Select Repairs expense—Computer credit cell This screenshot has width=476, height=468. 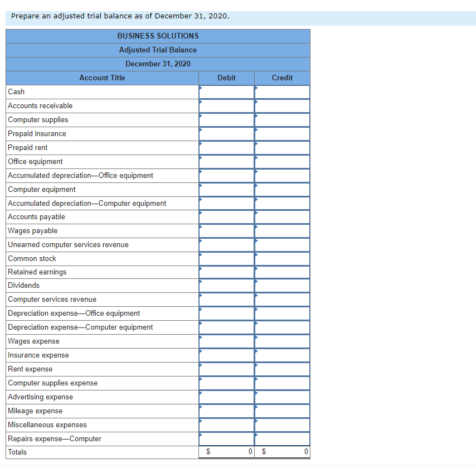[283, 440]
